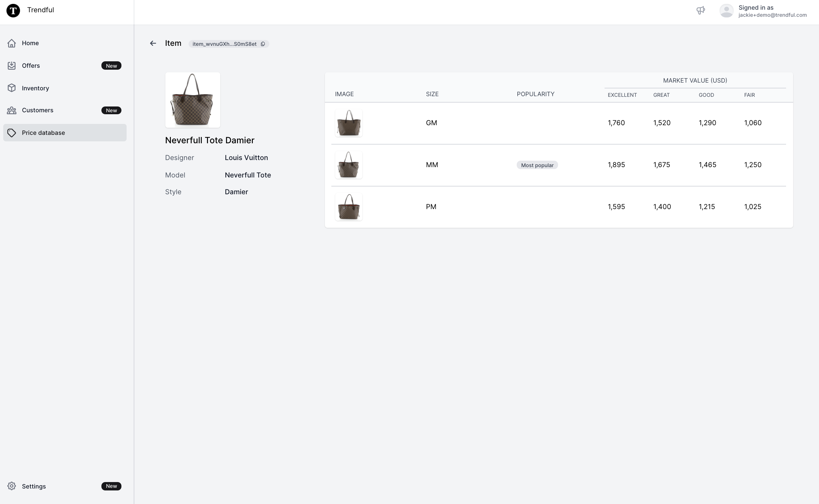Open the Settings menu item
819x504 pixels.
(x=65, y=486)
